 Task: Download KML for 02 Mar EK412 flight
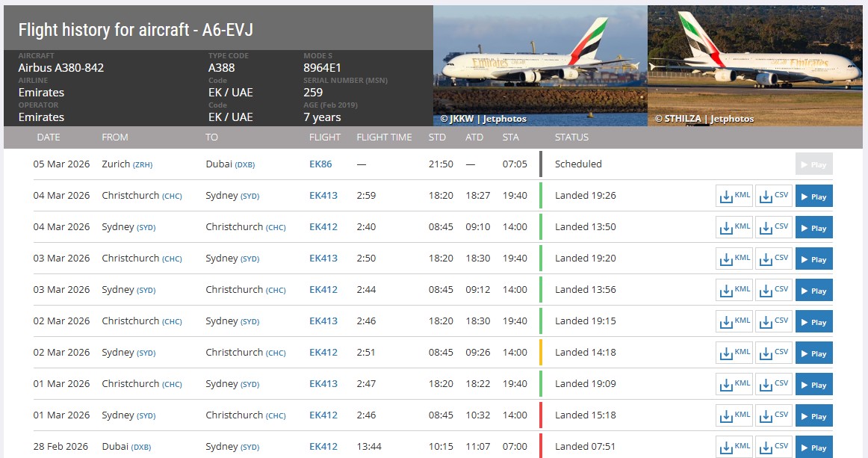[x=734, y=353]
